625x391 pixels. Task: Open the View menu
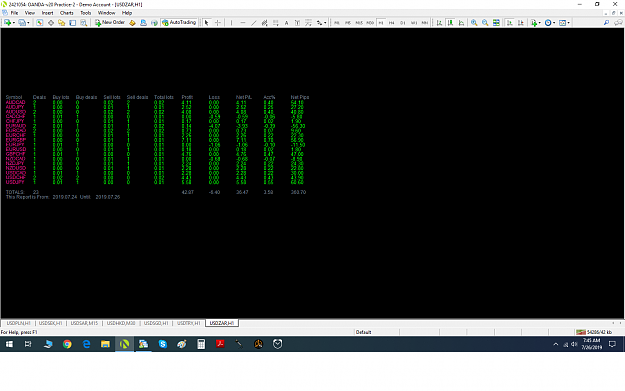pyautogui.click(x=29, y=13)
